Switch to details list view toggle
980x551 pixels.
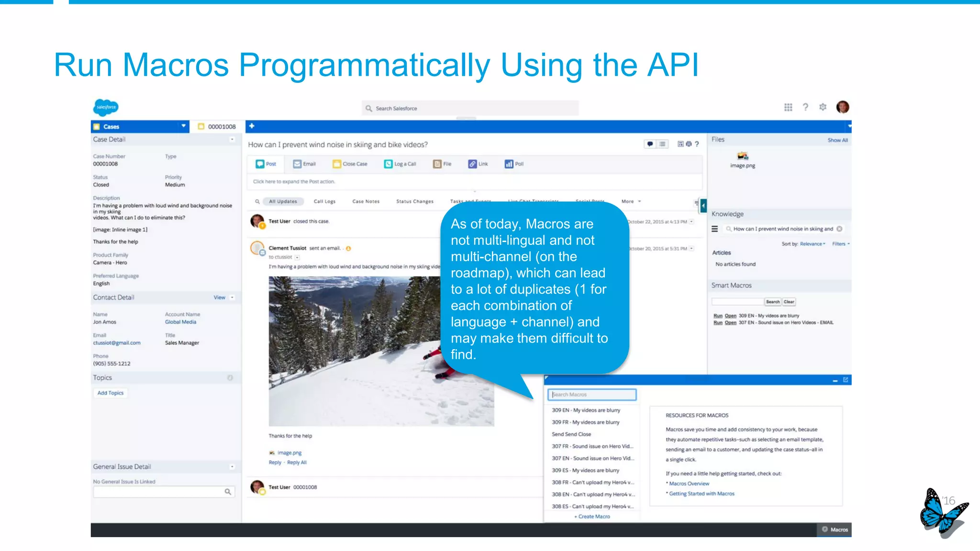click(x=662, y=144)
